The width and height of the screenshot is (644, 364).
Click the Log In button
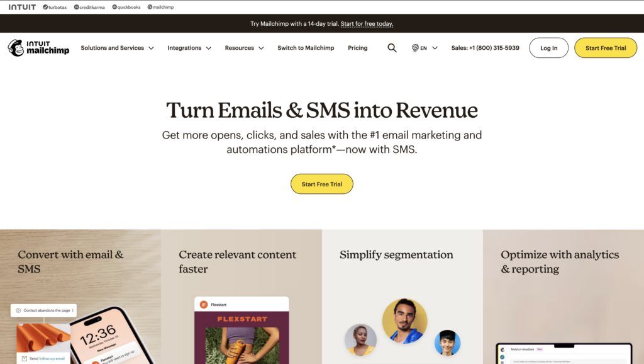[548, 48]
